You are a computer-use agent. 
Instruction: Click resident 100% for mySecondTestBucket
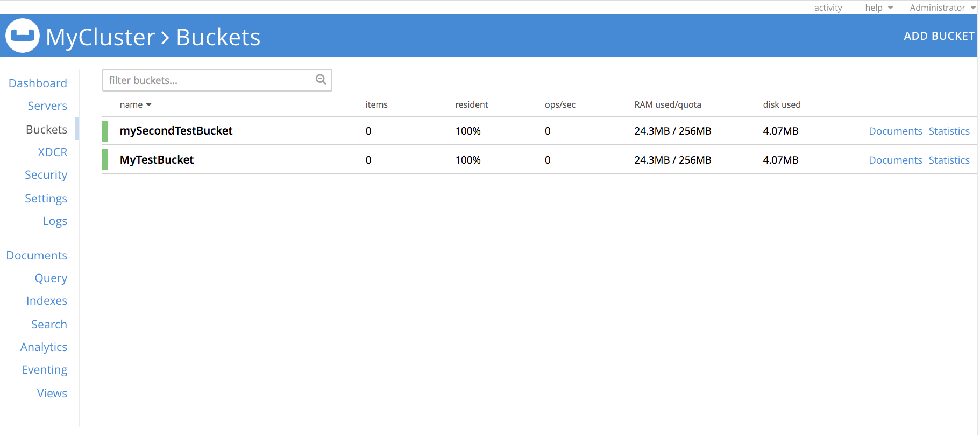tap(468, 131)
